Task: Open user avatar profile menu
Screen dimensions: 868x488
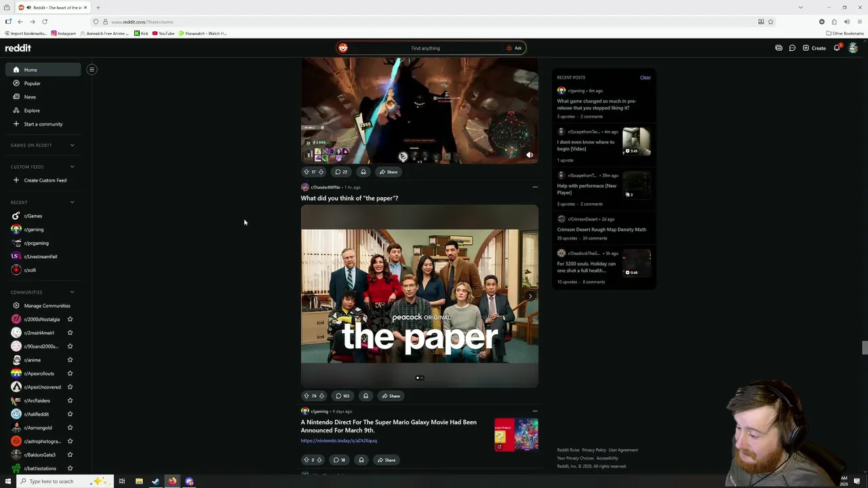Action: pyautogui.click(x=853, y=48)
